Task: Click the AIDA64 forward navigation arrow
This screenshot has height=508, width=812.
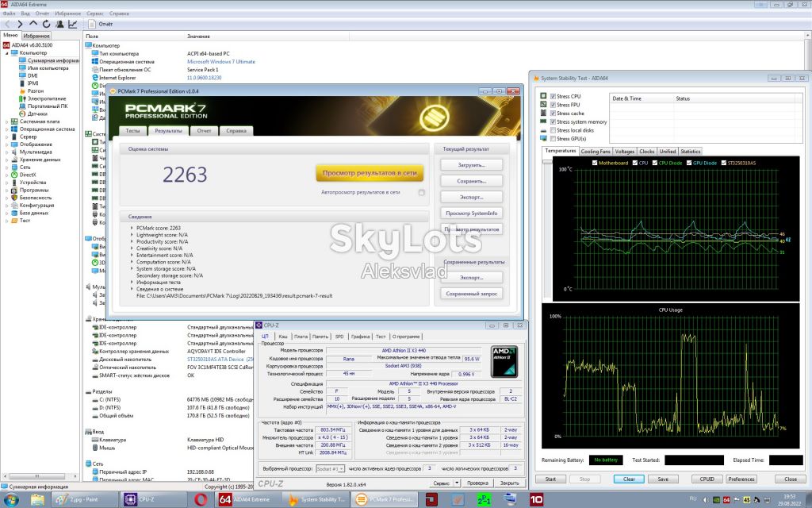Action: point(20,24)
